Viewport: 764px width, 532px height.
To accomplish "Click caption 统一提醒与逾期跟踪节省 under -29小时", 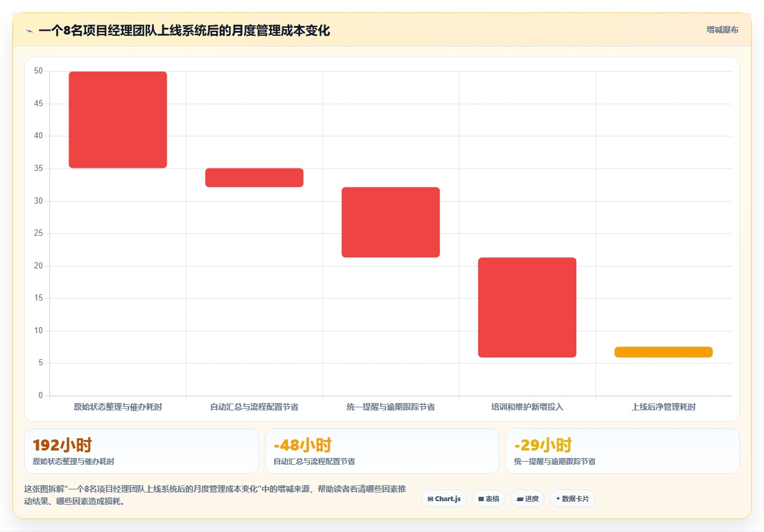I will (555, 462).
